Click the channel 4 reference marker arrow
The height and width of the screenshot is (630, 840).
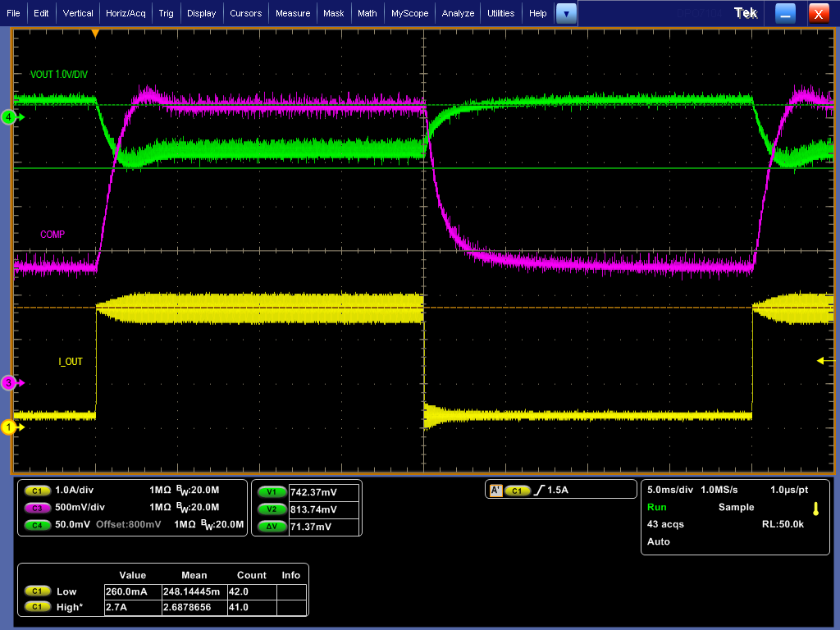point(8,116)
